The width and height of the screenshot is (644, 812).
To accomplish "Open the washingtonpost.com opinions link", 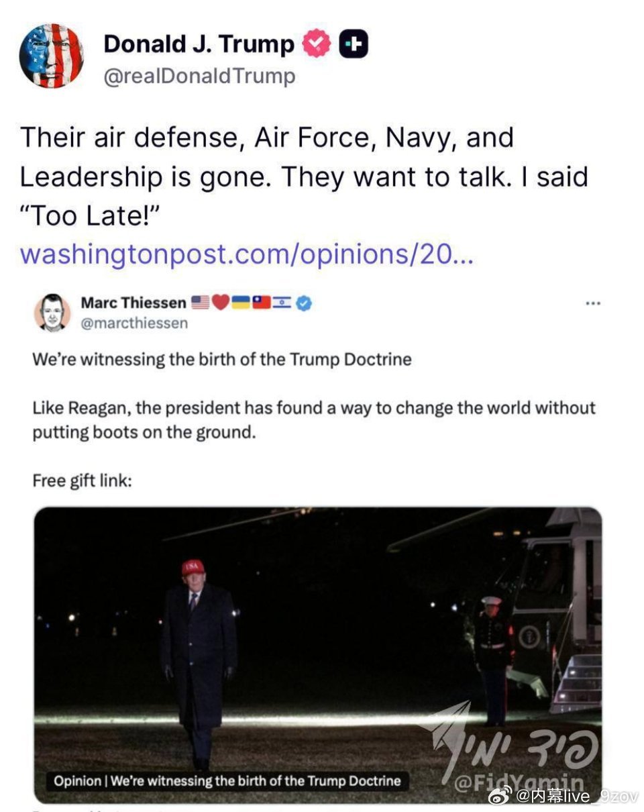I will click(x=246, y=255).
